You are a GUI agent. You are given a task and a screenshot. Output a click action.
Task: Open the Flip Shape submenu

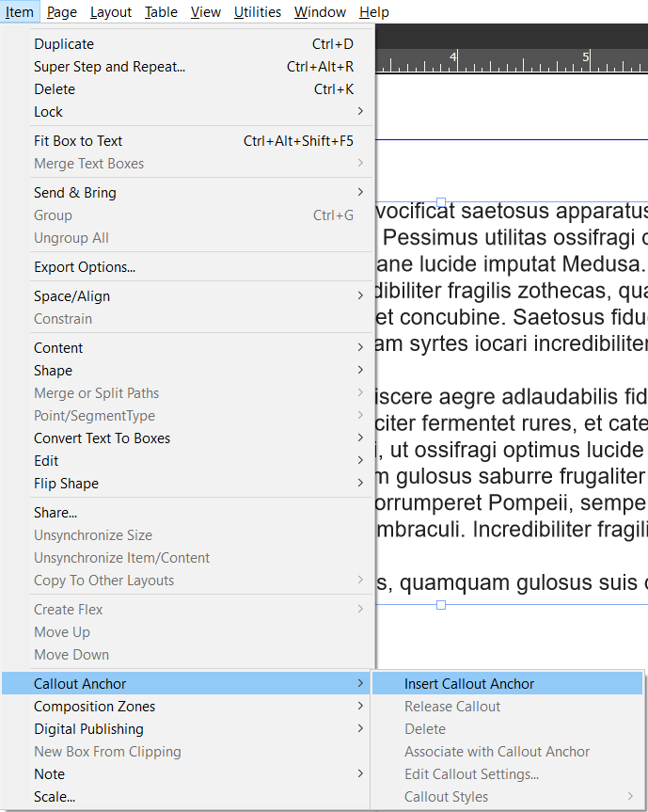pyautogui.click(x=66, y=484)
